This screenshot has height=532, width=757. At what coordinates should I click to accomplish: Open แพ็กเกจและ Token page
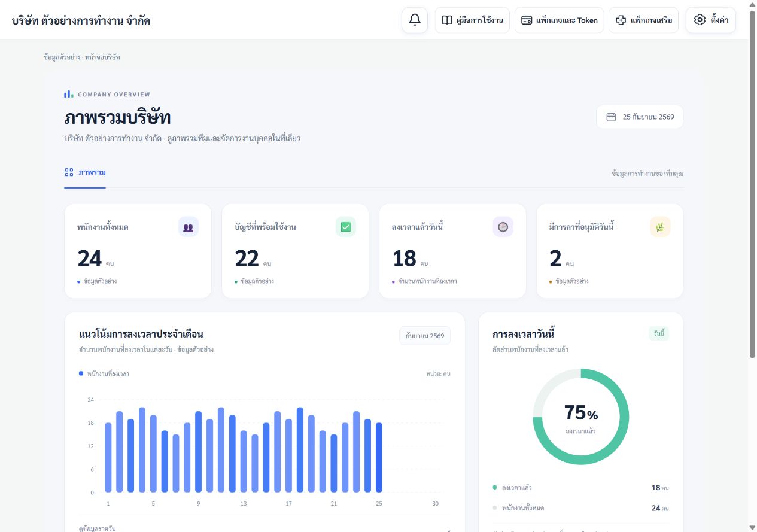pyautogui.click(x=559, y=20)
